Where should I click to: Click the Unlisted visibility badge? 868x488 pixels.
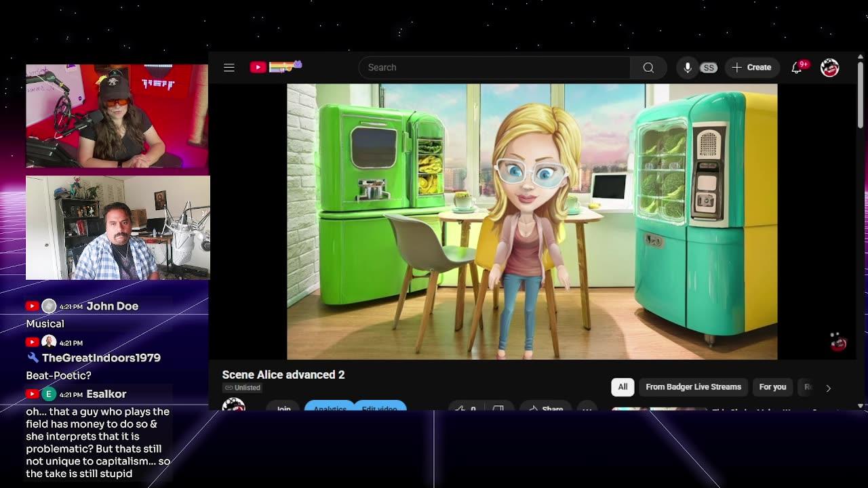[x=243, y=388]
